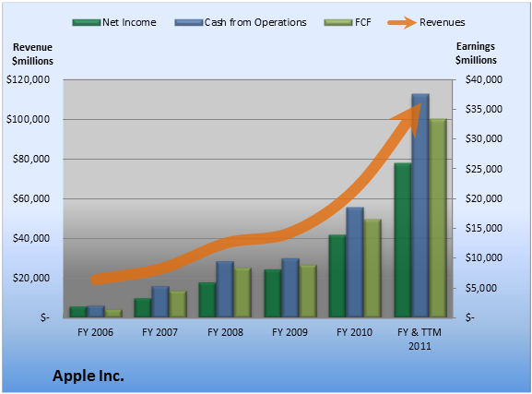The height and width of the screenshot is (394, 532).
Task: Click the $15,000 right axis label
Action: [x=483, y=228]
